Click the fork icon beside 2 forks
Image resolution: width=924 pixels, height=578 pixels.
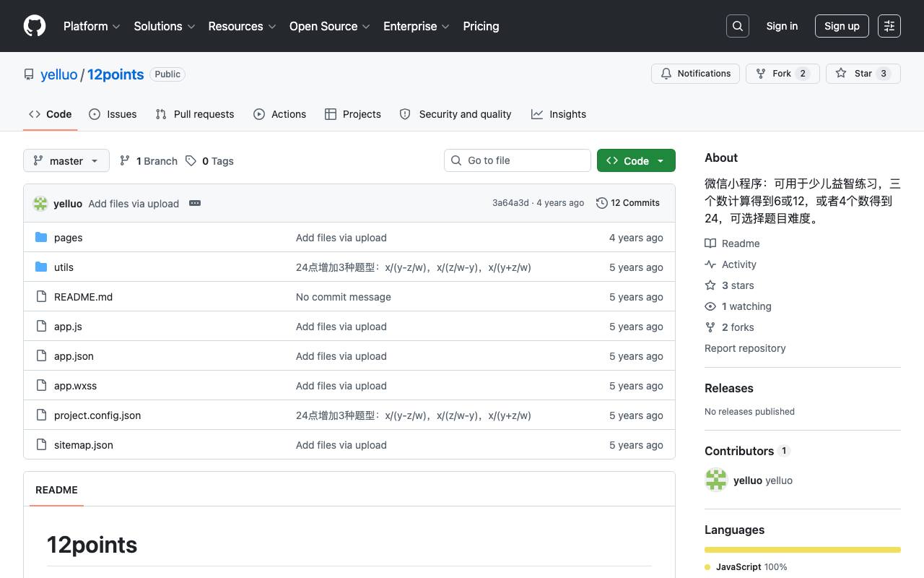coord(710,327)
